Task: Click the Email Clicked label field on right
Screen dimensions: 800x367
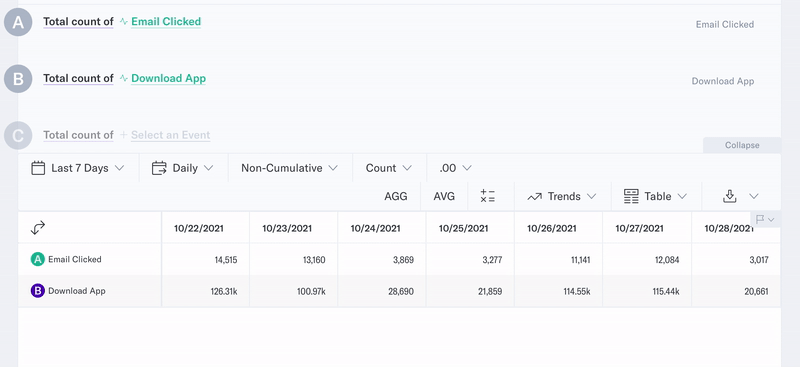Action: (725, 25)
